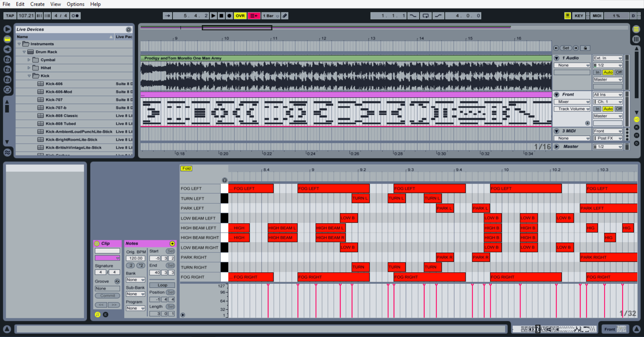Click the browser show/hide triangle icon
Screen dimensions: 644x337
(x=7, y=29)
